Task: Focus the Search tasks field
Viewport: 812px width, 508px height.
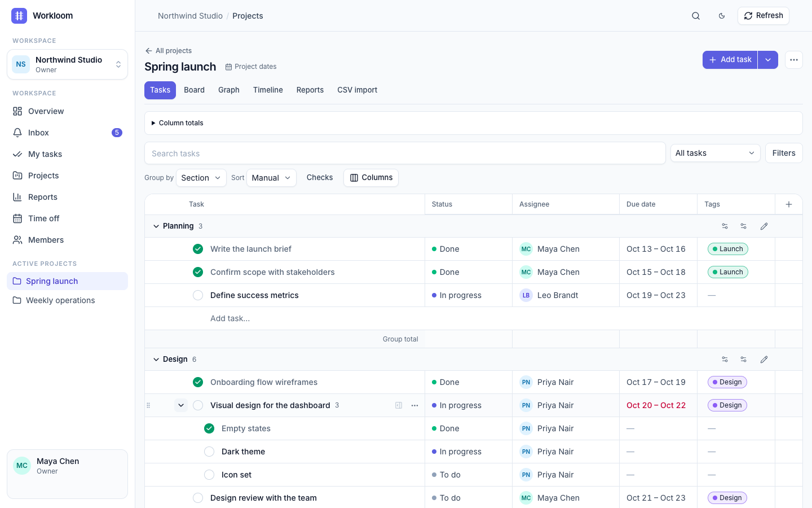Action: pos(405,153)
